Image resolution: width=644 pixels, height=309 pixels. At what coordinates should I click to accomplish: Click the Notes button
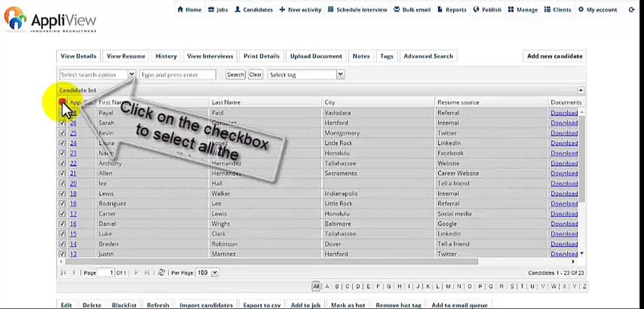pyautogui.click(x=361, y=56)
